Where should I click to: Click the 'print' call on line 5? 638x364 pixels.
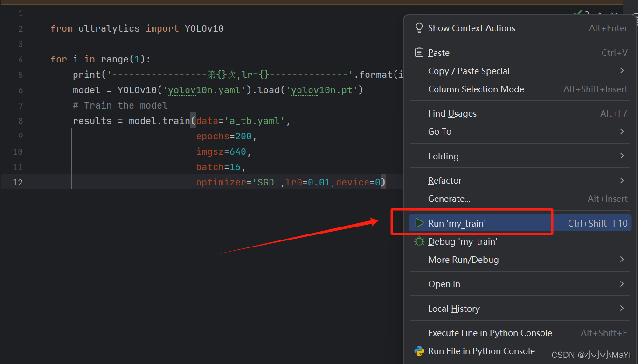tap(87, 75)
